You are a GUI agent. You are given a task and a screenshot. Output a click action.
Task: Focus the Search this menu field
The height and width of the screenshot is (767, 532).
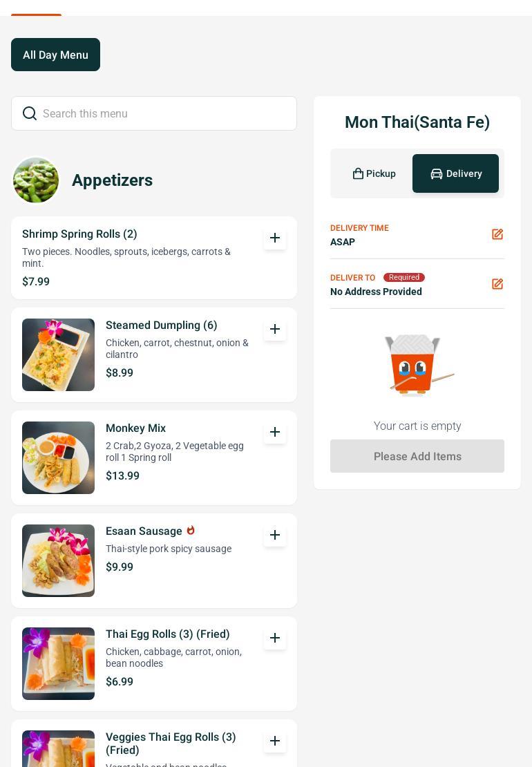click(x=154, y=113)
